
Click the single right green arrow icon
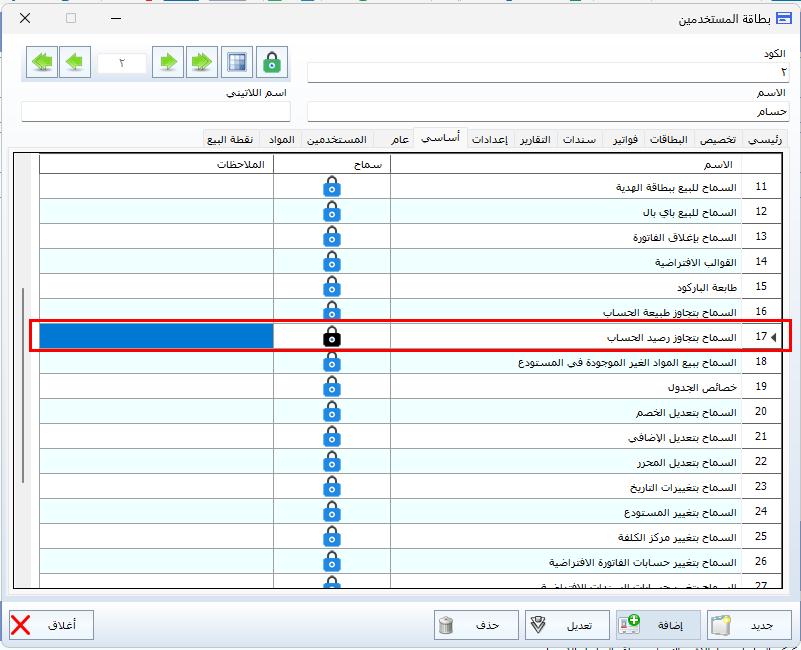[x=169, y=62]
